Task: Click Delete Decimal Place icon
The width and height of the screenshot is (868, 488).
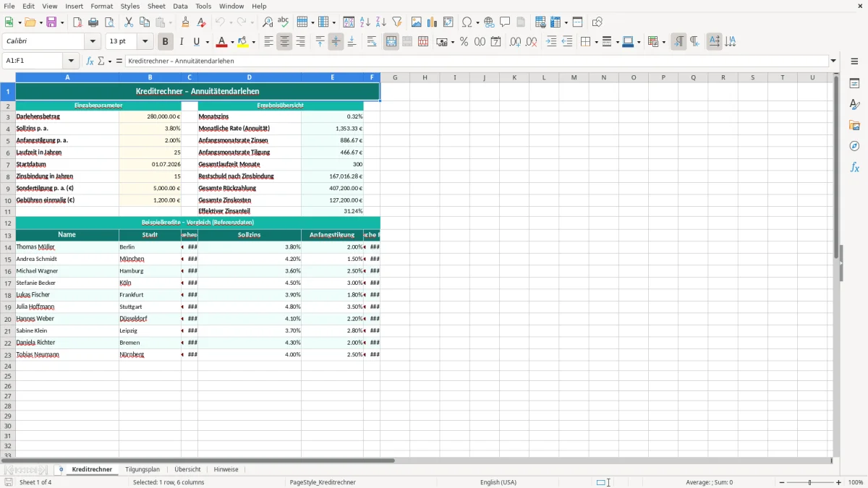Action: pos(532,42)
